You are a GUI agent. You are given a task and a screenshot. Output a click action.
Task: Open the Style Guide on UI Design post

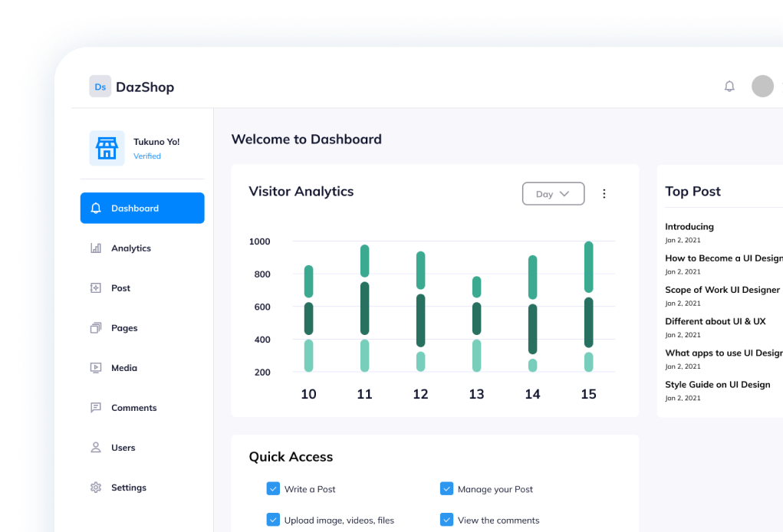[x=717, y=385]
